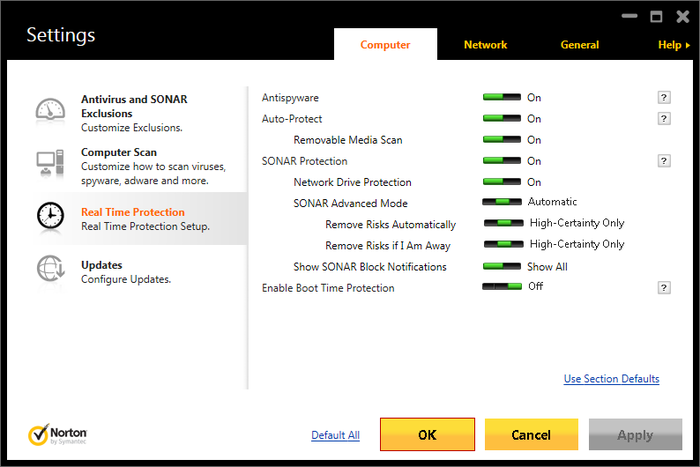Click the OK button
Viewport: 700px width, 467px height.
tap(427, 435)
